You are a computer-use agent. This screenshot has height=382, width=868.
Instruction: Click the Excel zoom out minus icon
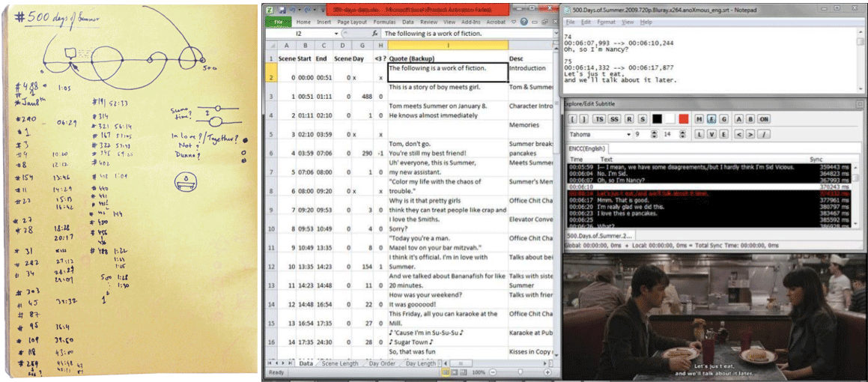click(493, 372)
